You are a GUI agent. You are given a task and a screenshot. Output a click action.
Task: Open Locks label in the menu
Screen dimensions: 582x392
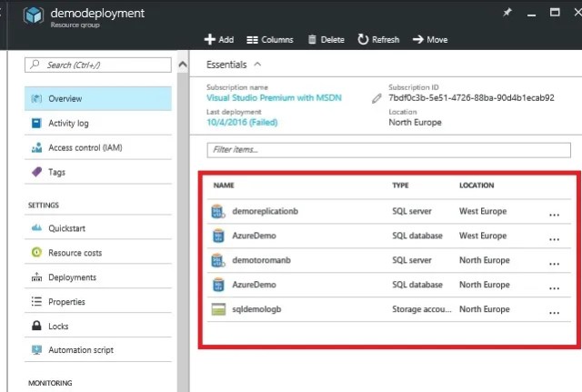click(x=58, y=327)
